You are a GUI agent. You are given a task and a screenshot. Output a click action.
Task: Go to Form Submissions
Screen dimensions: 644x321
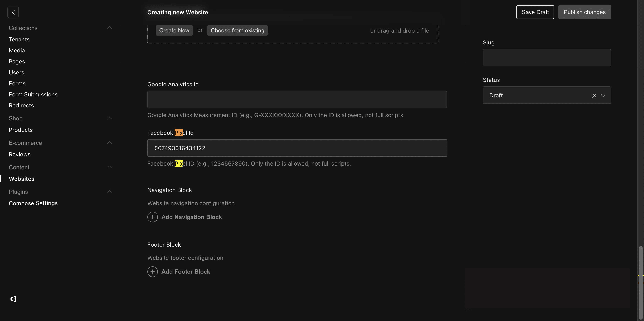pos(33,95)
